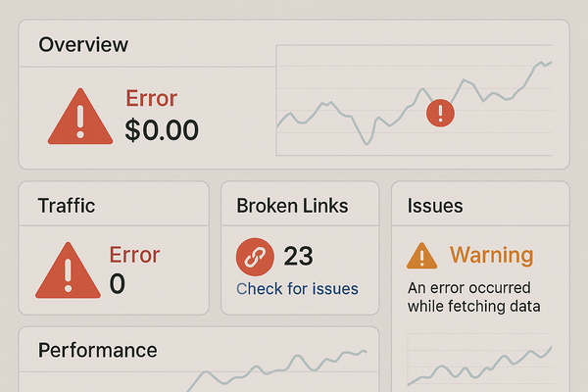Click the broken link chain icon
Viewport: 588px width, 392px height.
[255, 257]
